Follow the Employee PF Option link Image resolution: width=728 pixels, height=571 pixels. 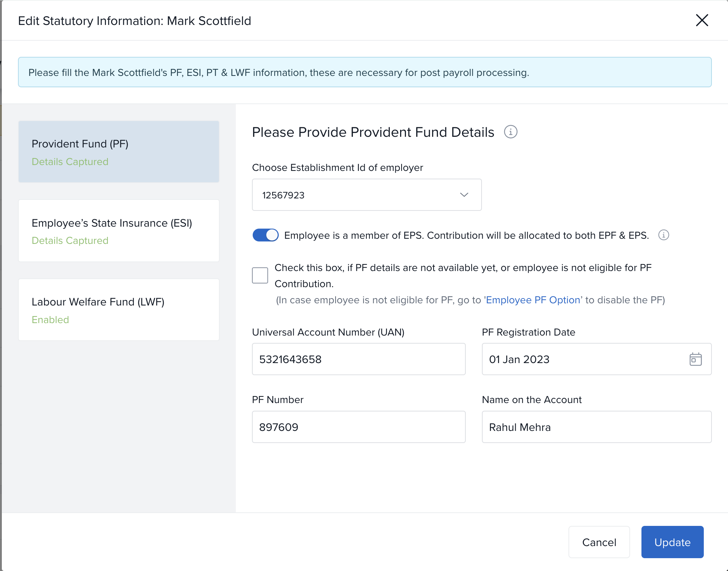[533, 300]
